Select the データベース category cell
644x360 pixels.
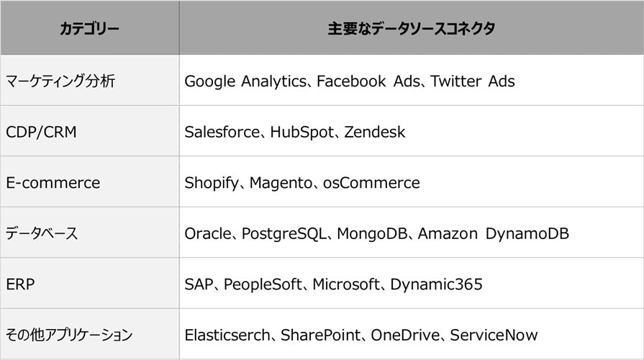[41, 233]
